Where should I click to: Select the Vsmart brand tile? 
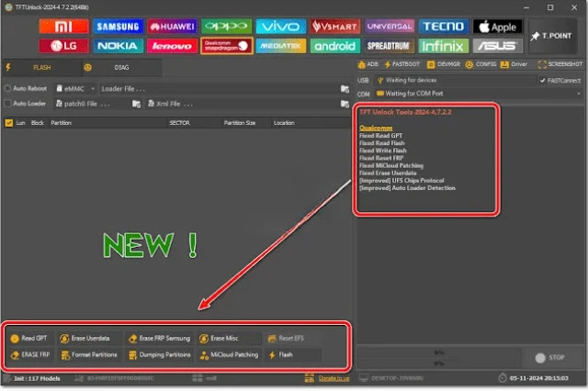(335, 27)
